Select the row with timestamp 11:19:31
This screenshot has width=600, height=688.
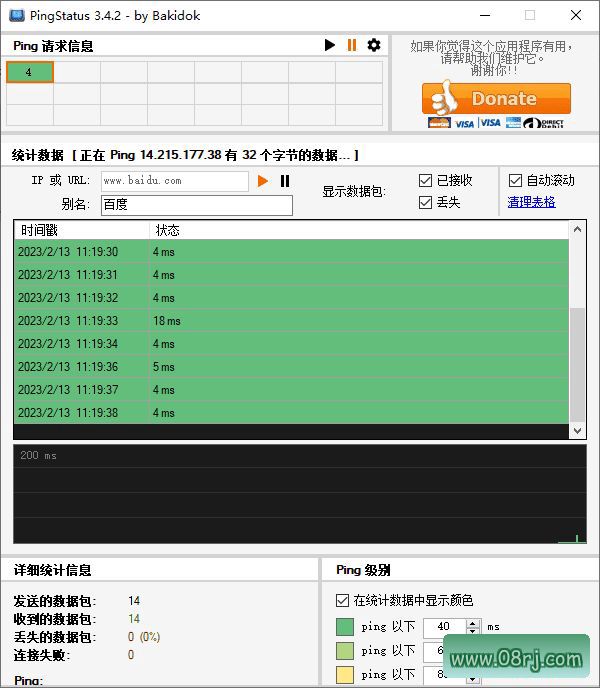291,275
